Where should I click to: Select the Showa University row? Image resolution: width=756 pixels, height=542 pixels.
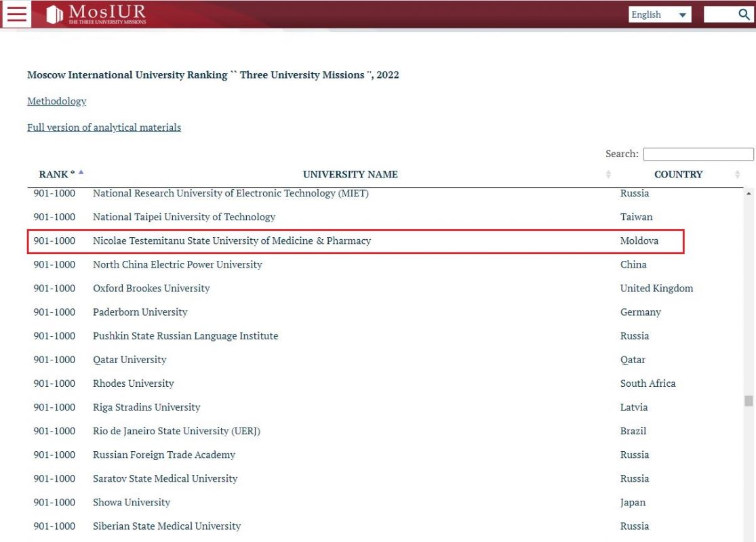132,503
